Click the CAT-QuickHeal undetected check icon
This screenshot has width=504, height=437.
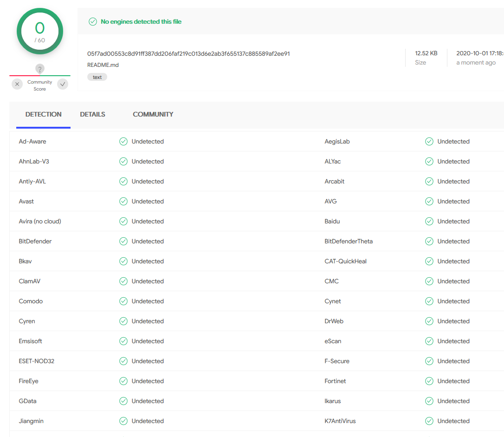tap(429, 261)
